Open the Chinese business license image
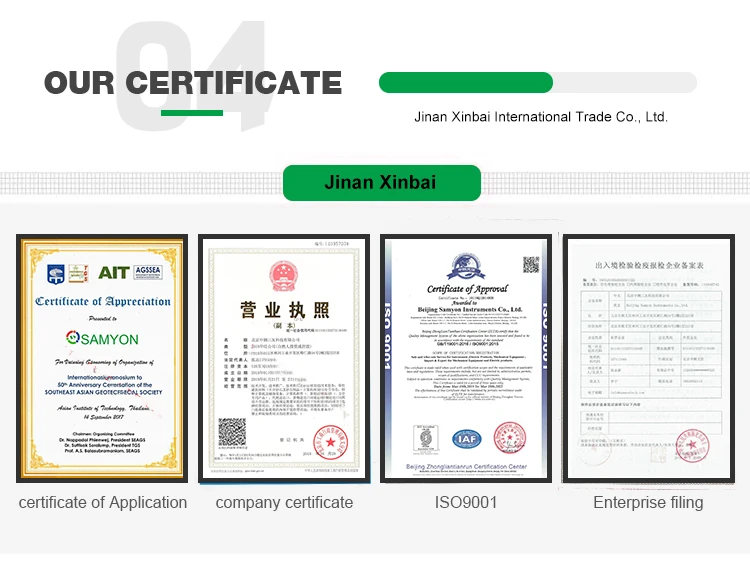The image size is (750, 570). tap(284, 358)
